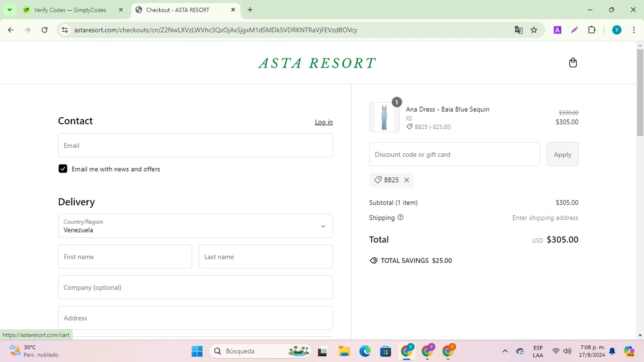
Task: Open the weather widget showing 30°C
Action: pyautogui.click(x=33, y=351)
